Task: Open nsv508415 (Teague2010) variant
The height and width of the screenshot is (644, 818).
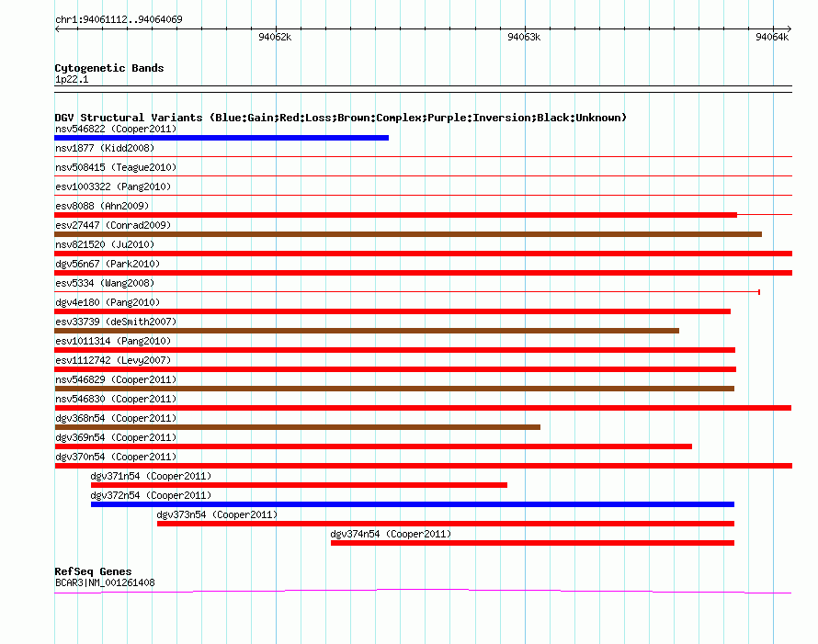Action: [x=116, y=167]
